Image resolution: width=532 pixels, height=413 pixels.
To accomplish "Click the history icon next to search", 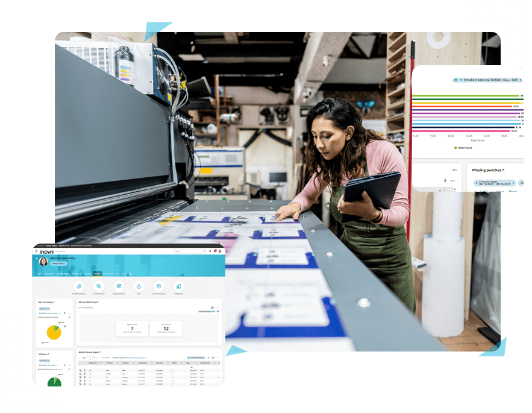I will pyautogui.click(x=210, y=251).
